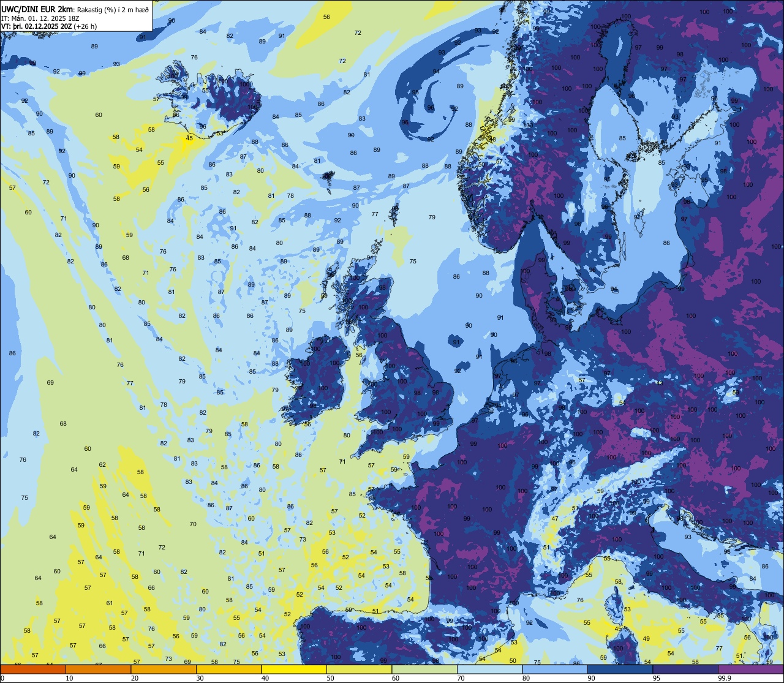
Task: Click the "IT: Mán. 01. 12. 2025 18Z" line
Action: click(x=40, y=18)
